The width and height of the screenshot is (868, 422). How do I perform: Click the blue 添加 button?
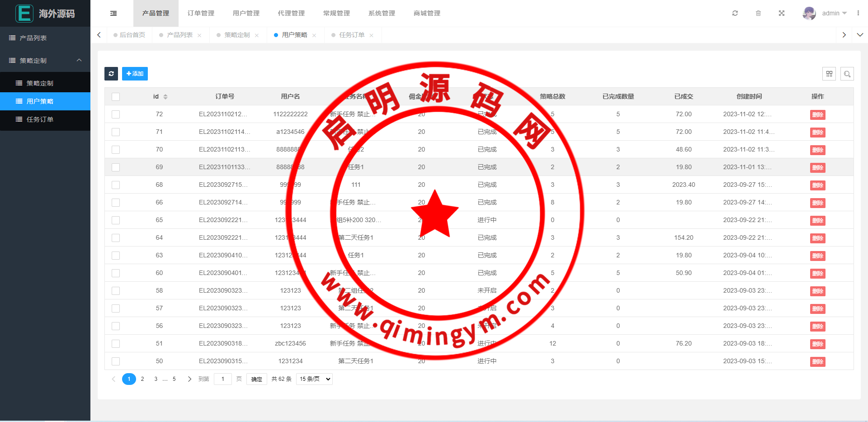[x=135, y=74]
